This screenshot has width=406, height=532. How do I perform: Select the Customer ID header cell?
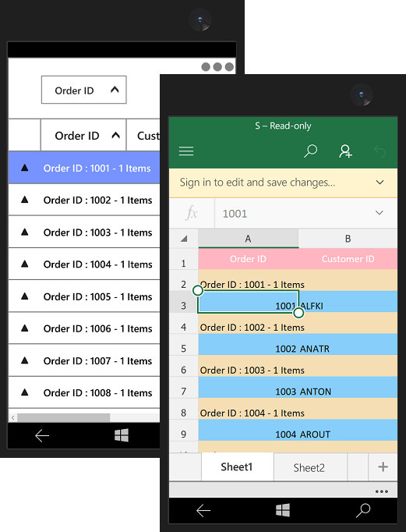pyautogui.click(x=348, y=259)
